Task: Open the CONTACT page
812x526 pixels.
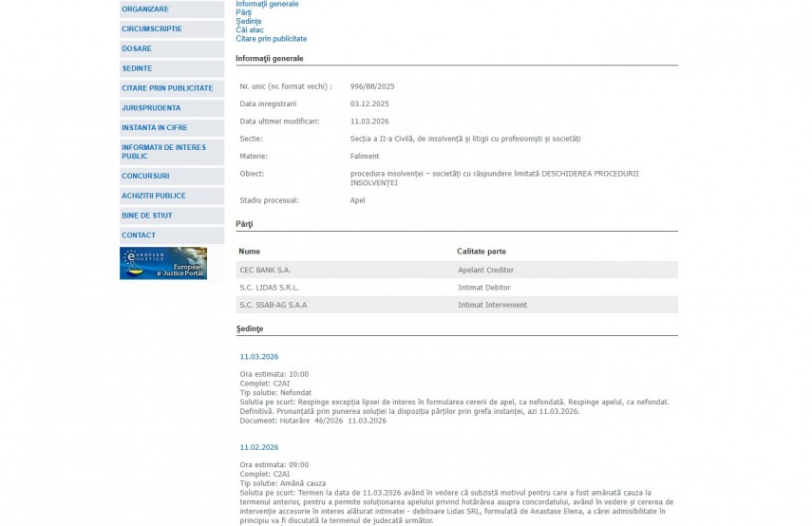Action: coord(139,235)
